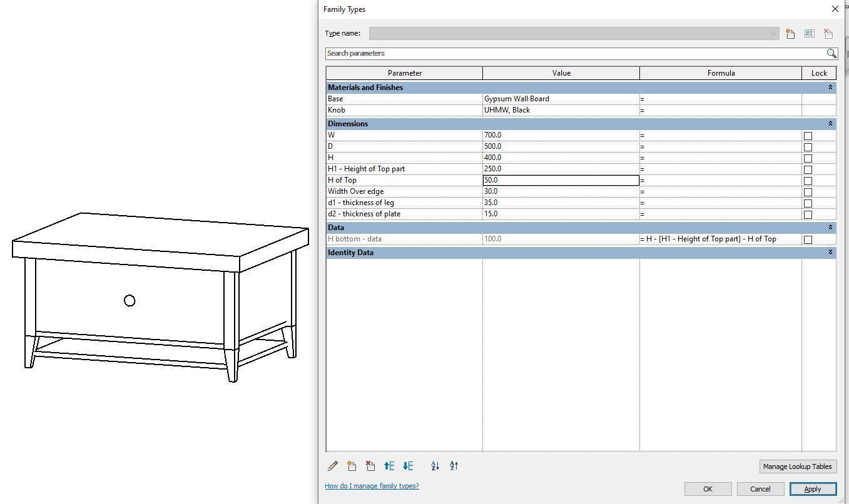Image resolution: width=849 pixels, height=504 pixels.
Task: Collapse the Materials and Finishes section
Action: point(831,88)
